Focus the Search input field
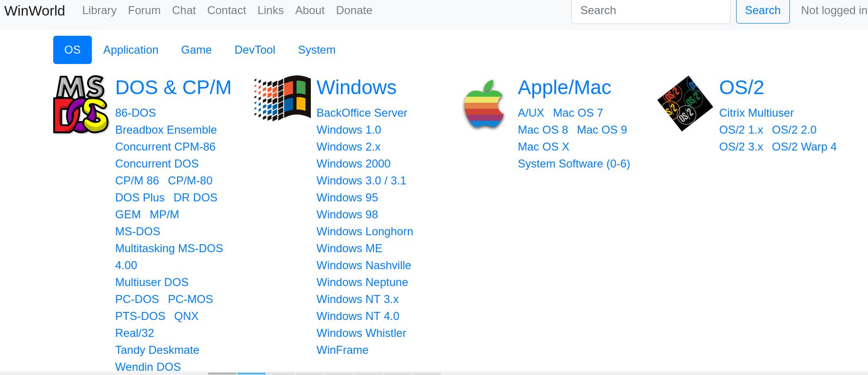The image size is (868, 375). pyautogui.click(x=650, y=10)
